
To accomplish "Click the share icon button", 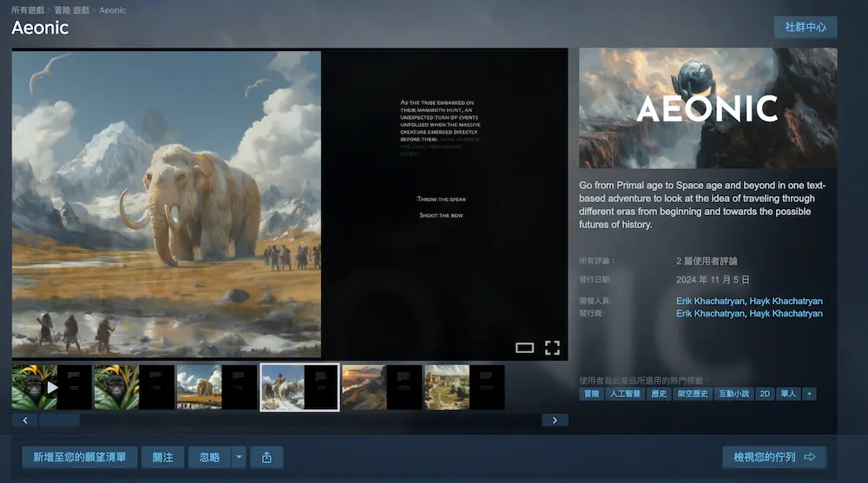I will 266,457.
